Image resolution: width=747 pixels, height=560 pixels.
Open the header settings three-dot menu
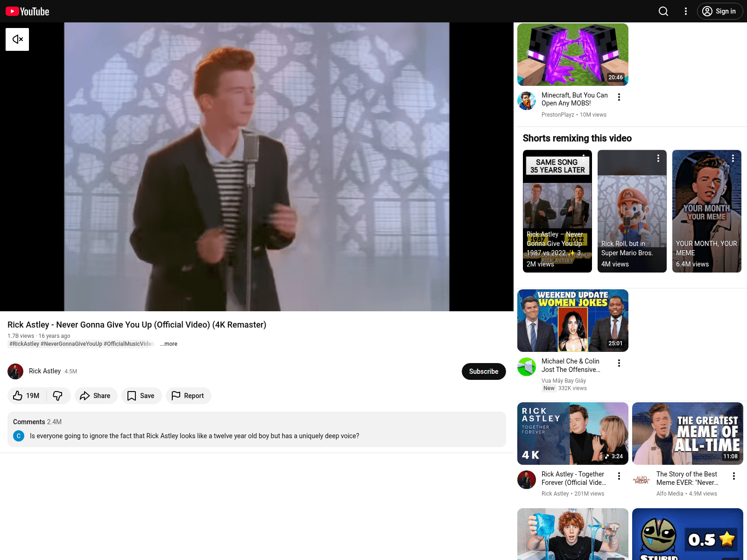[x=686, y=11]
